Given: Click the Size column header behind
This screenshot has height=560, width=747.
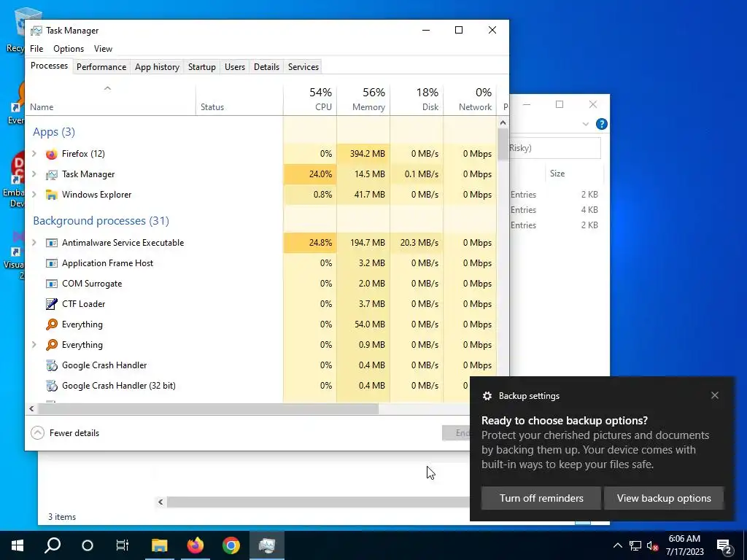Looking at the screenshot, I should pos(573,174).
